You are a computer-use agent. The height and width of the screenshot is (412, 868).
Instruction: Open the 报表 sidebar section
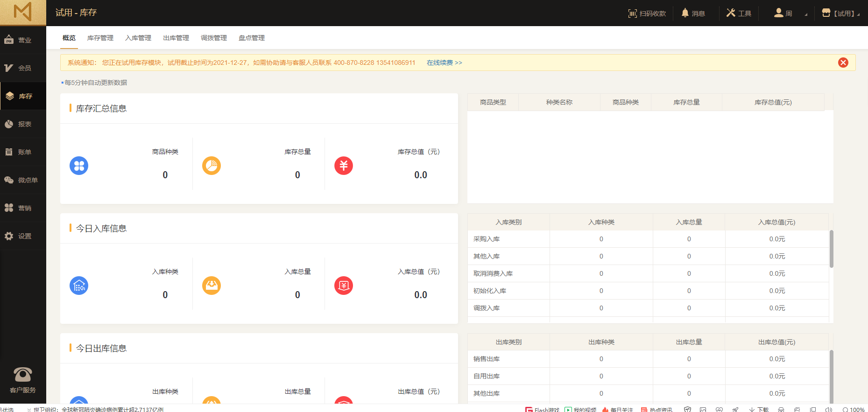click(x=23, y=124)
